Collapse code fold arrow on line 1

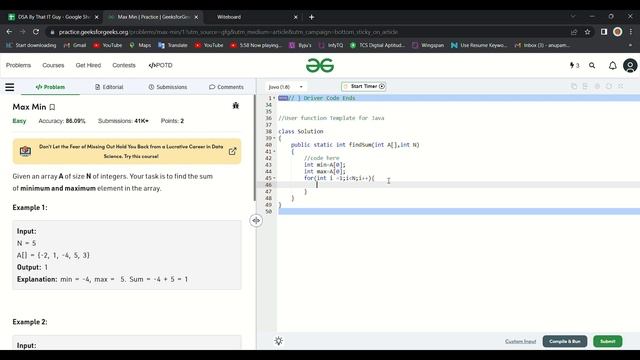point(274,98)
